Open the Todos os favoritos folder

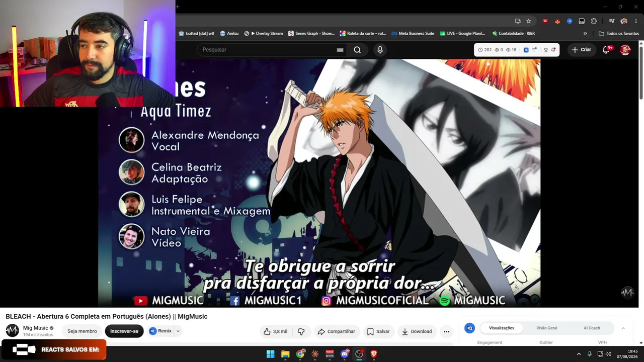click(x=619, y=34)
